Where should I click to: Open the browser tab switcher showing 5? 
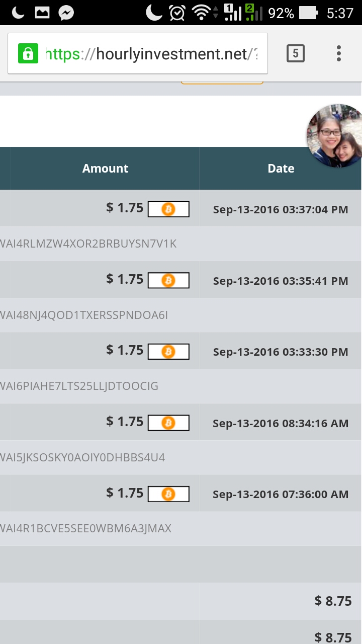click(x=296, y=53)
